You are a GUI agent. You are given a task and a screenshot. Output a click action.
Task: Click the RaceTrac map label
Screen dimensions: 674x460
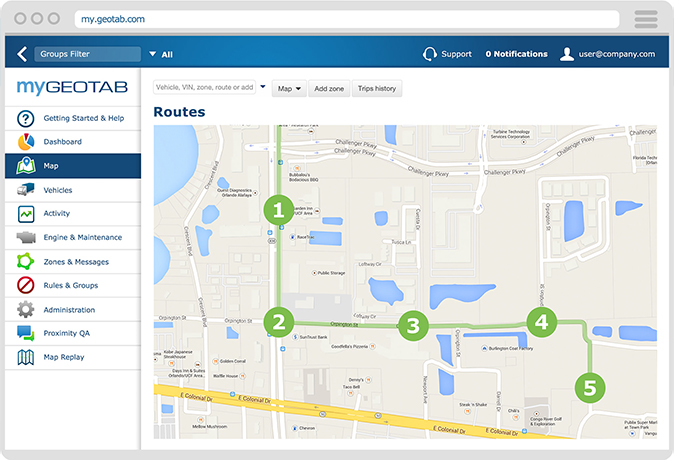click(x=306, y=237)
